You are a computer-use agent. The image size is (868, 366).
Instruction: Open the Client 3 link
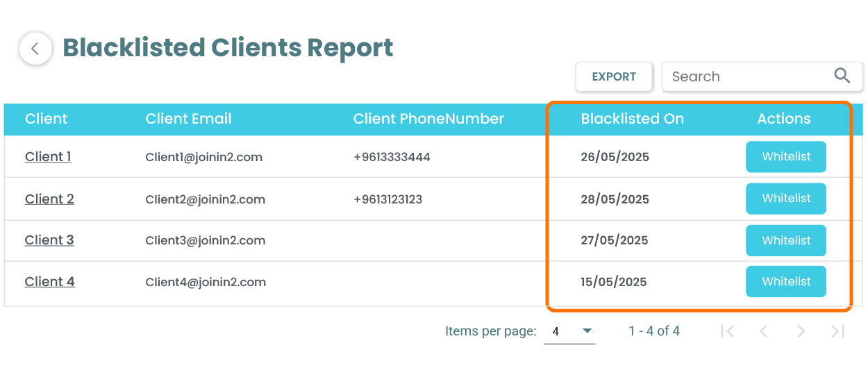tap(49, 240)
